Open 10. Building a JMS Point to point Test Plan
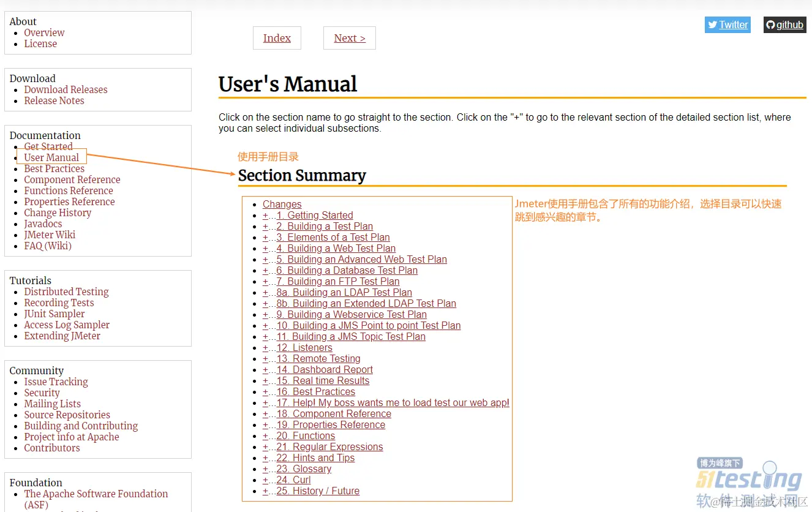This screenshot has height=512, width=812. tap(369, 326)
